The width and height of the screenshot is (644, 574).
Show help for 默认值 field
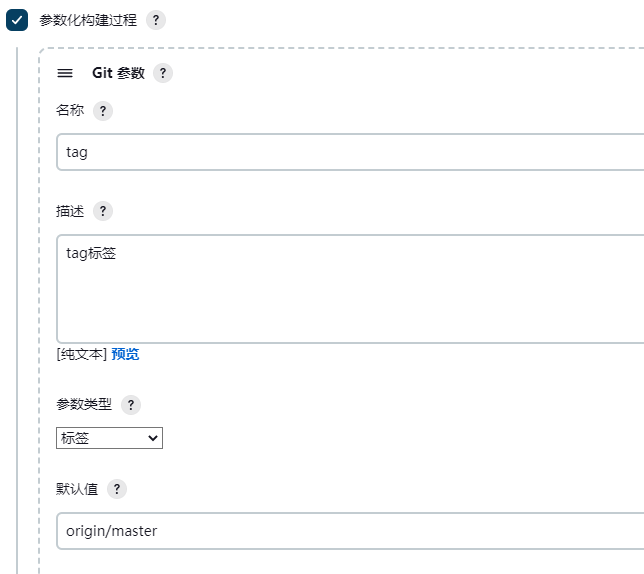point(116,489)
